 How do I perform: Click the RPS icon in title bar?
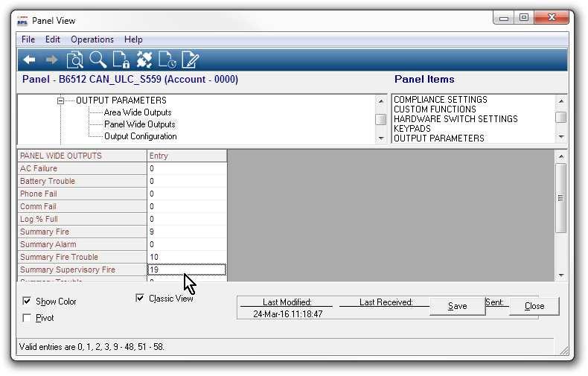(x=22, y=21)
